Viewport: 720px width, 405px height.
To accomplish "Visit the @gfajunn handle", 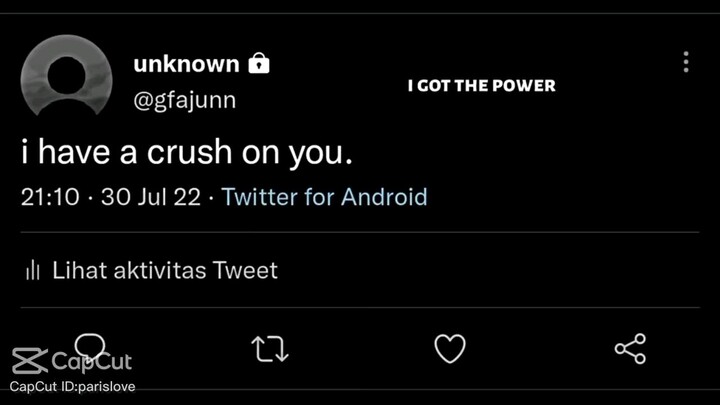I will pos(184,102).
